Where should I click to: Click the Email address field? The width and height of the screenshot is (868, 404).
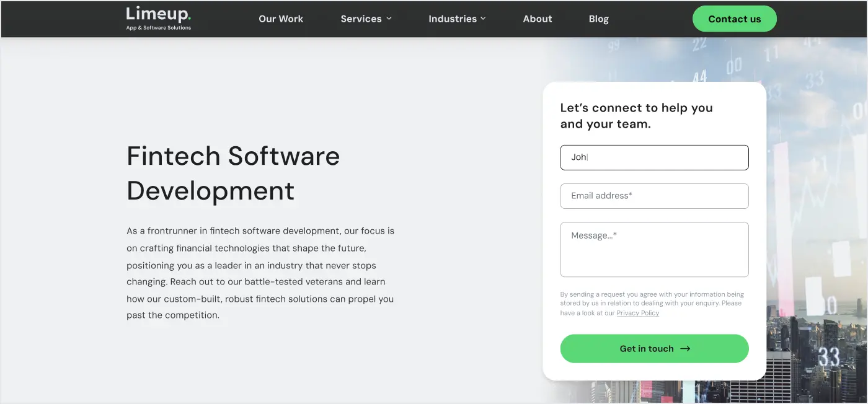[654, 196]
